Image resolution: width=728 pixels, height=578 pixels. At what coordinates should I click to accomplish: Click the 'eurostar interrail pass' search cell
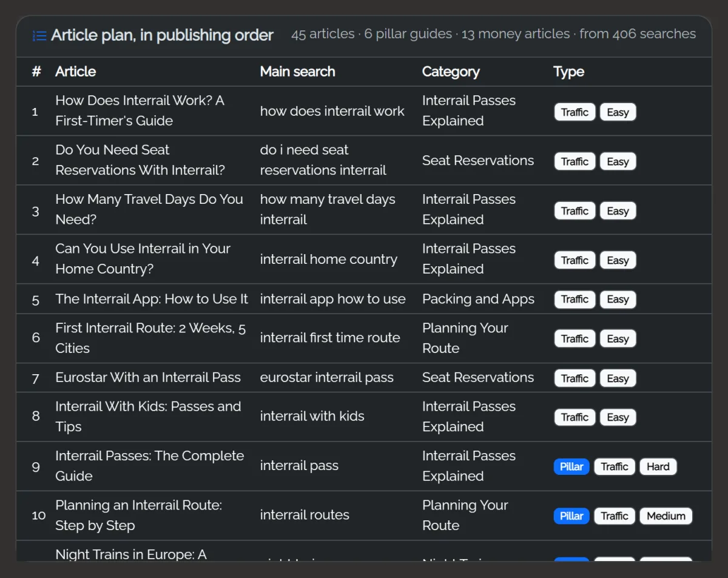(x=327, y=377)
